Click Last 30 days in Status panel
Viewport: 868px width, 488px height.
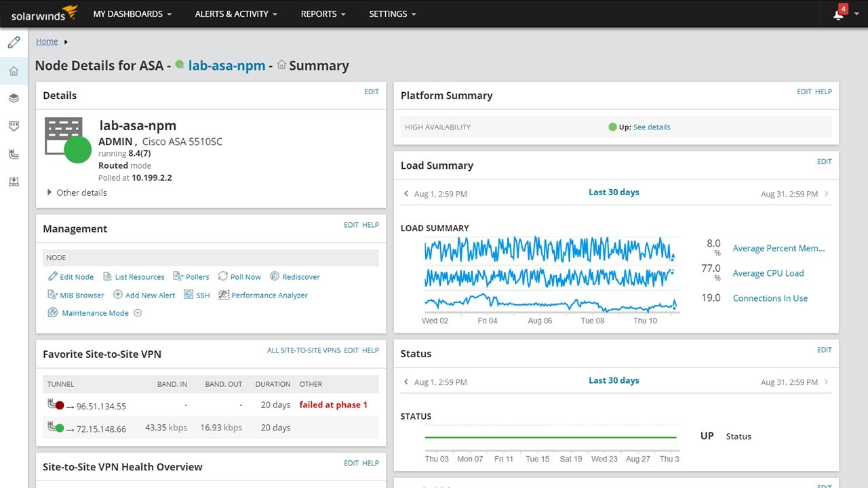coord(614,381)
